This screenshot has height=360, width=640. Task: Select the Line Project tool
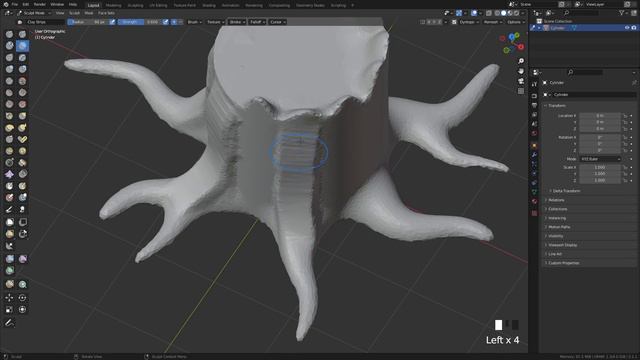point(9,246)
